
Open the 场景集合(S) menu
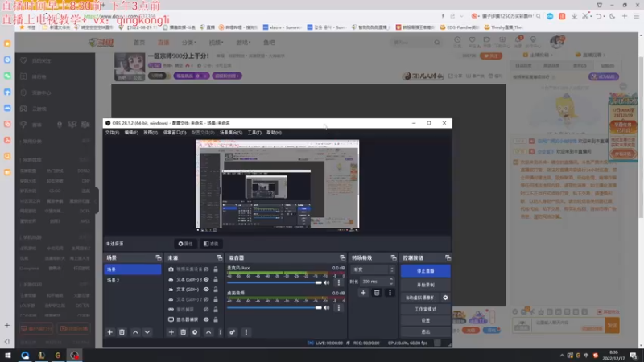click(x=231, y=133)
